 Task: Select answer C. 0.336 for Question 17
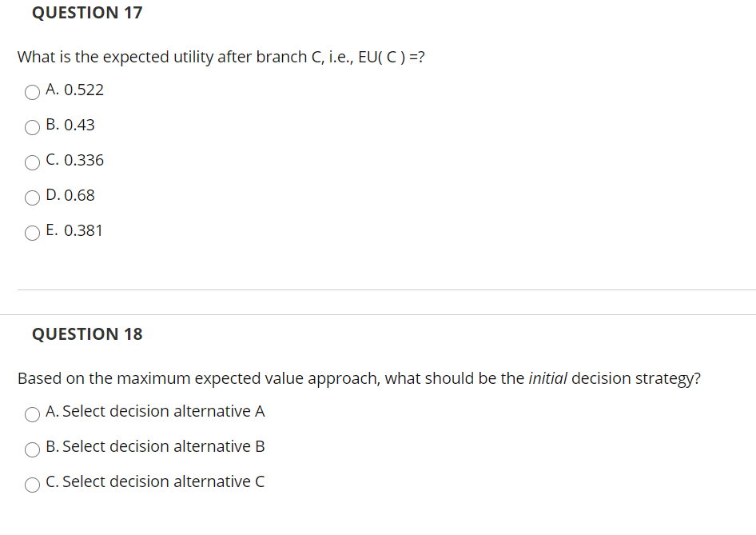(x=32, y=162)
